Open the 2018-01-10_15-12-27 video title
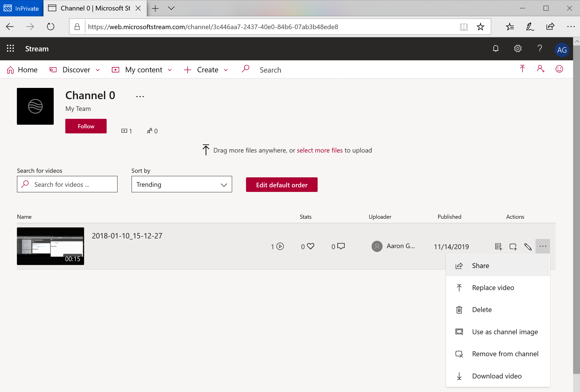Image resolution: width=580 pixels, height=392 pixels. click(x=127, y=236)
